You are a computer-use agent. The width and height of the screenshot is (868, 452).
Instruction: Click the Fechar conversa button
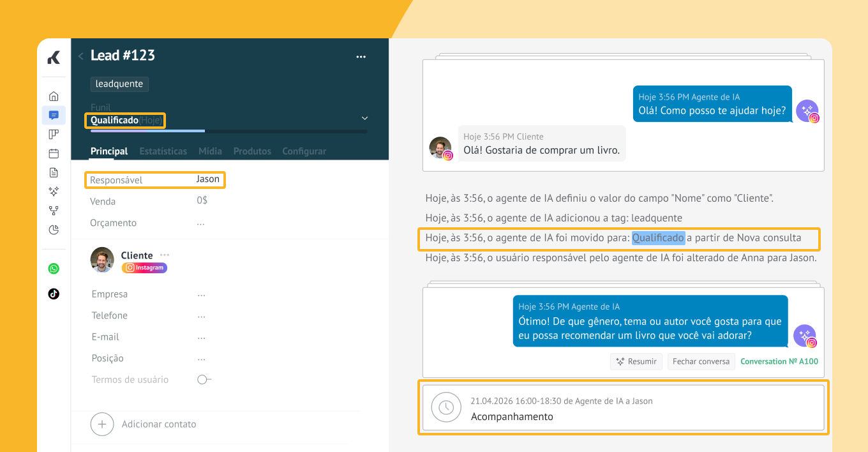coord(701,361)
